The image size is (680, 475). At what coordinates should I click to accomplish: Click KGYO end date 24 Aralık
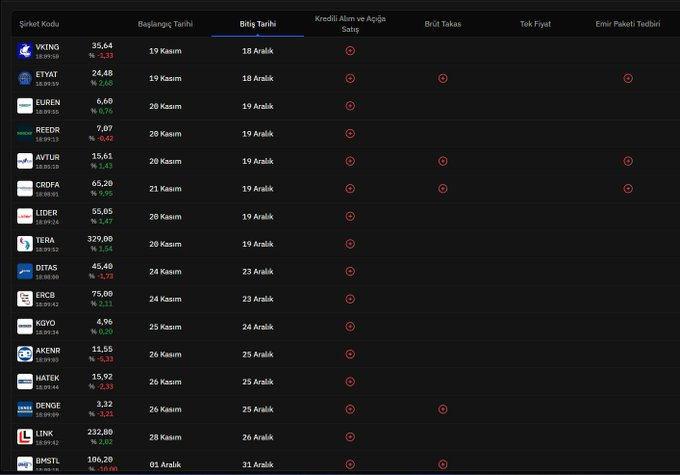click(258, 327)
